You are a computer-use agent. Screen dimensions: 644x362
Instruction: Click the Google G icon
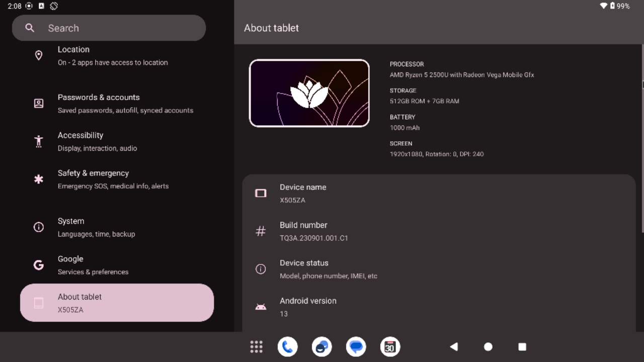coord(39,265)
